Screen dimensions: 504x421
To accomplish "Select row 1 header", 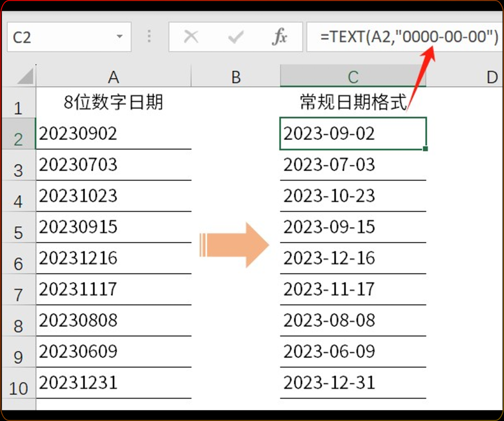I will coord(18,103).
